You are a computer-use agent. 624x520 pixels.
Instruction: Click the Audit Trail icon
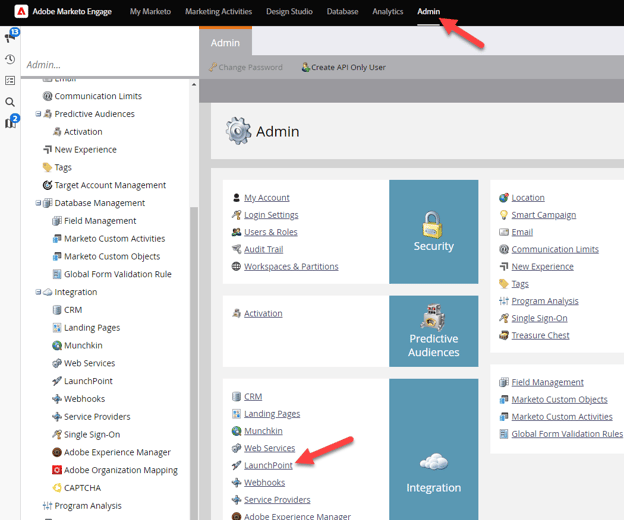pyautogui.click(x=236, y=249)
